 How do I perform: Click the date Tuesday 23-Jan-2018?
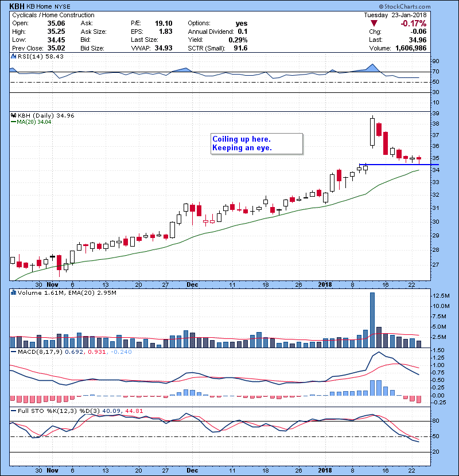click(x=395, y=15)
